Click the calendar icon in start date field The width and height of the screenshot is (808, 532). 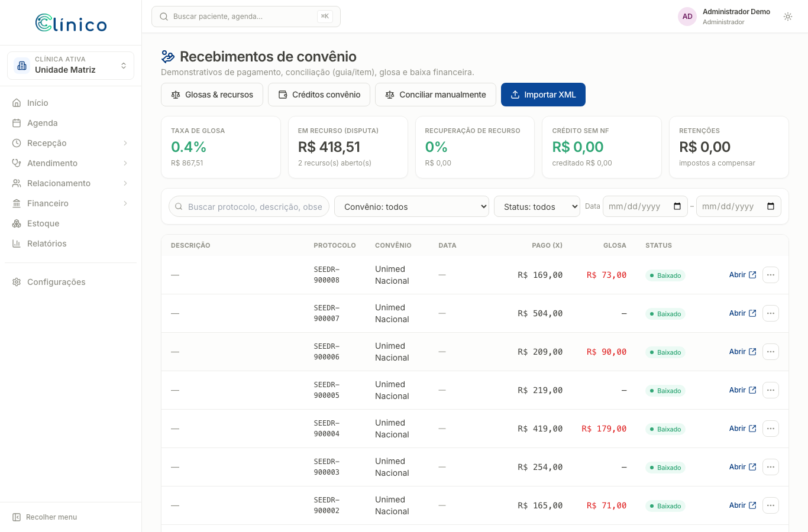point(677,206)
